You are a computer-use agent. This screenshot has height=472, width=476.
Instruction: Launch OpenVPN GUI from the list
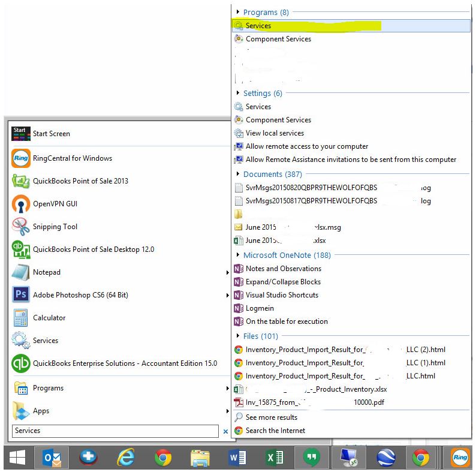coord(121,204)
